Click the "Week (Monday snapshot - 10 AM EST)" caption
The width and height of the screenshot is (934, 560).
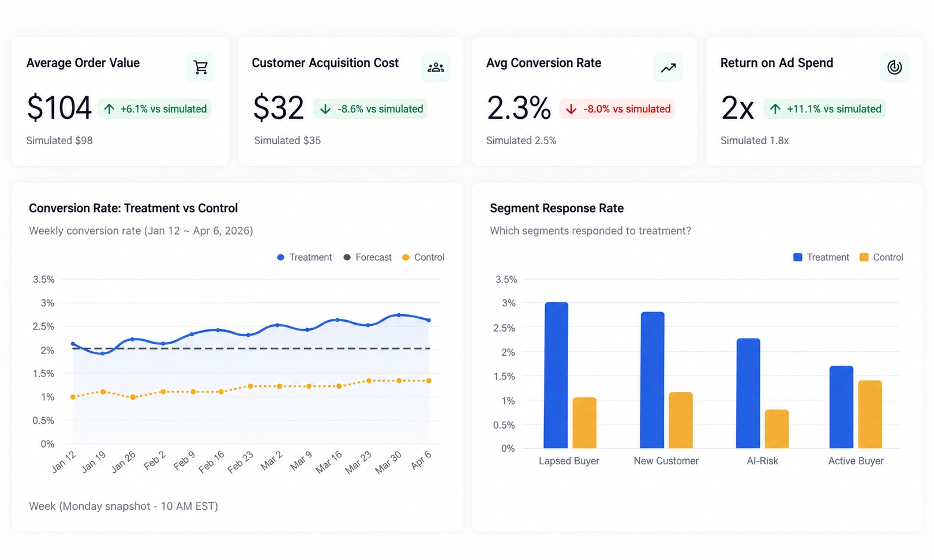coord(123,506)
